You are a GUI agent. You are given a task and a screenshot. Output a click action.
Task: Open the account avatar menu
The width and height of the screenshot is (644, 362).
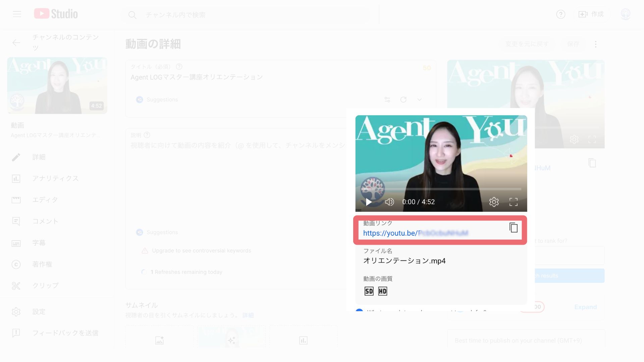click(x=626, y=14)
